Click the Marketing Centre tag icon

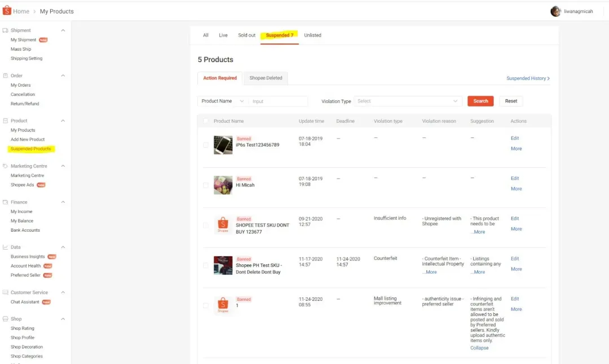click(x=6, y=166)
